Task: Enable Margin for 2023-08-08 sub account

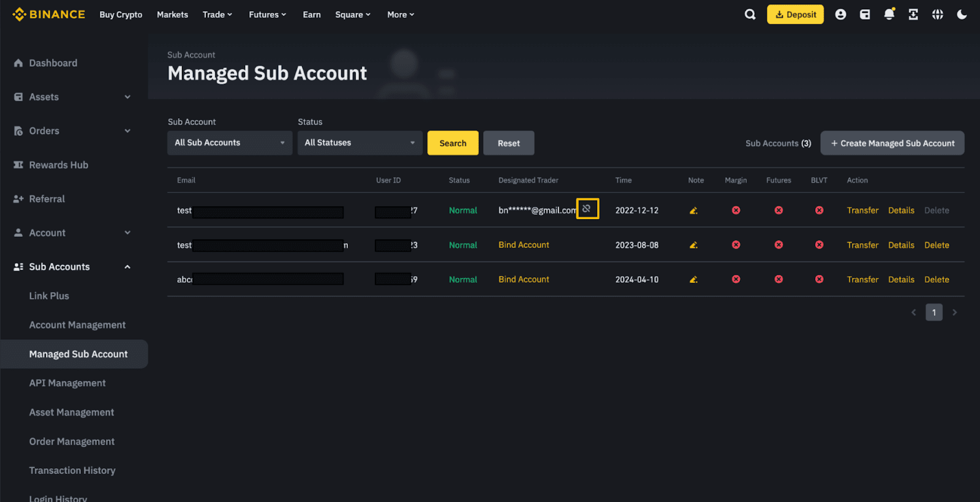Action: click(x=736, y=245)
